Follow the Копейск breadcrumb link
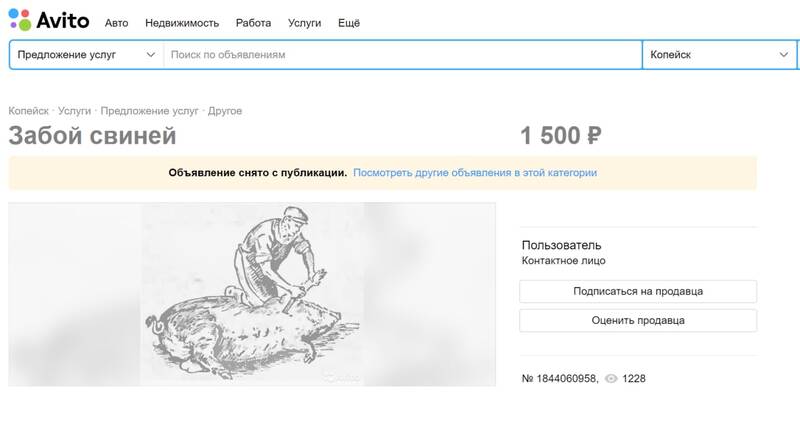Viewport: 800px width, 422px height. click(29, 111)
